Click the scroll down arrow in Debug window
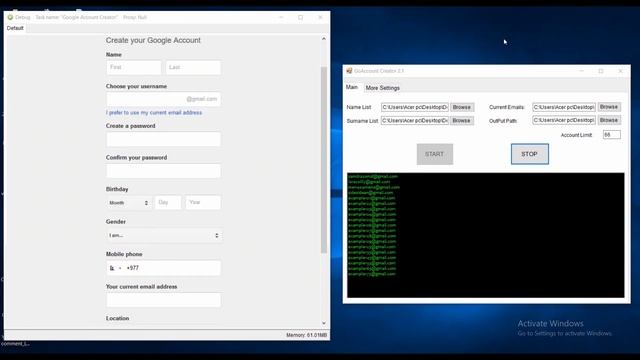This screenshot has height=360, width=640. [324, 323]
